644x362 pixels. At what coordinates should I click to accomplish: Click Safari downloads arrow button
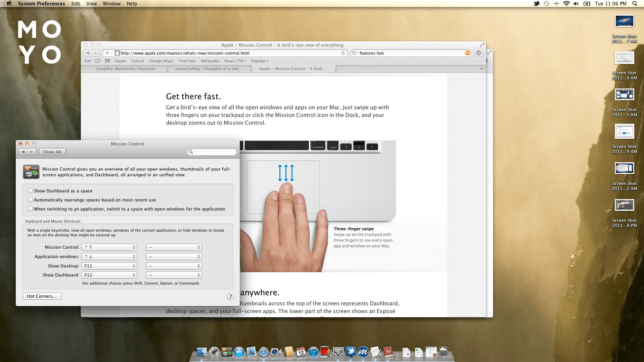coord(479,53)
